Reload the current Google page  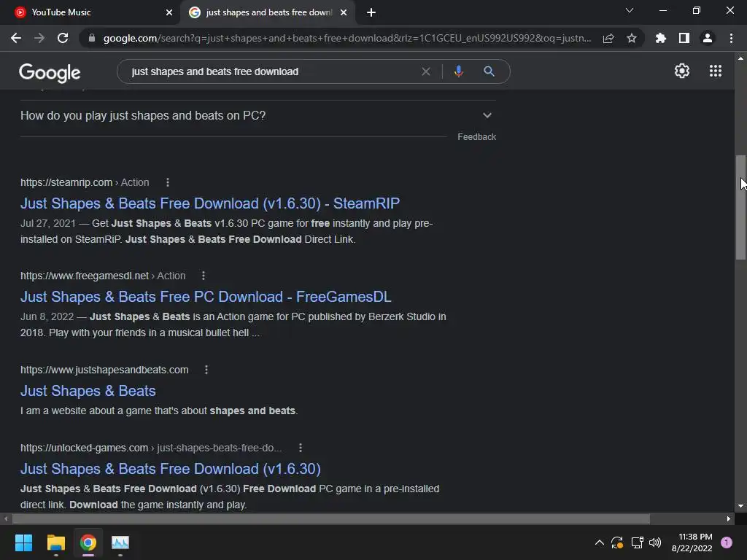coord(63,38)
